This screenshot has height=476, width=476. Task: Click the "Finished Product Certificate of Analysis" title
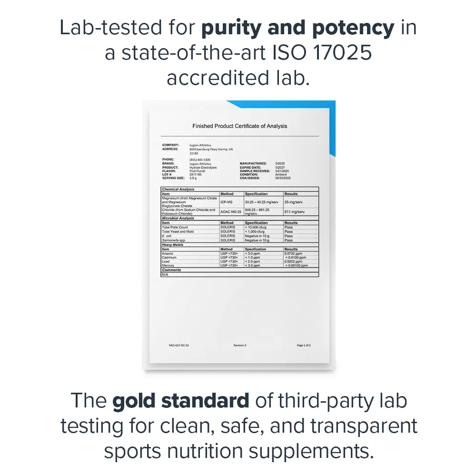pyautogui.click(x=239, y=126)
